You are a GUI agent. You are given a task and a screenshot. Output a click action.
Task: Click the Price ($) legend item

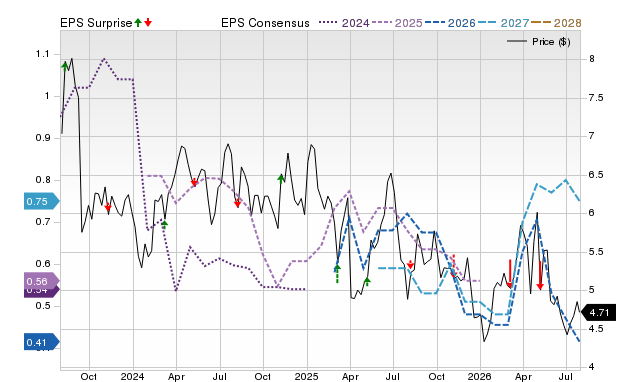[x=539, y=42]
